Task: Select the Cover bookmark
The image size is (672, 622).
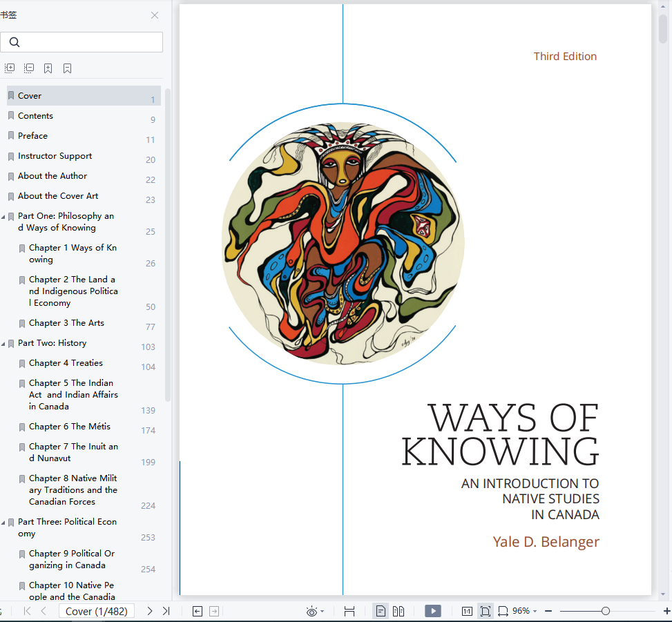Action: coord(84,95)
